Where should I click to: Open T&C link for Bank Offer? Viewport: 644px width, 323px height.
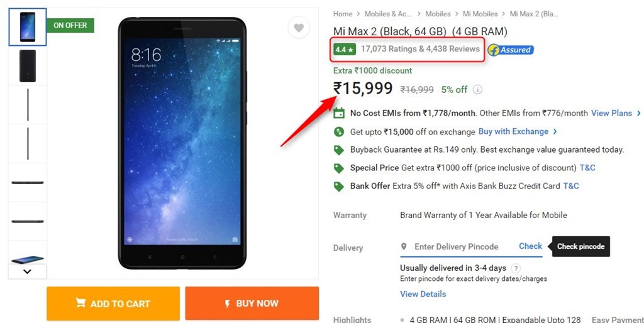571,186
